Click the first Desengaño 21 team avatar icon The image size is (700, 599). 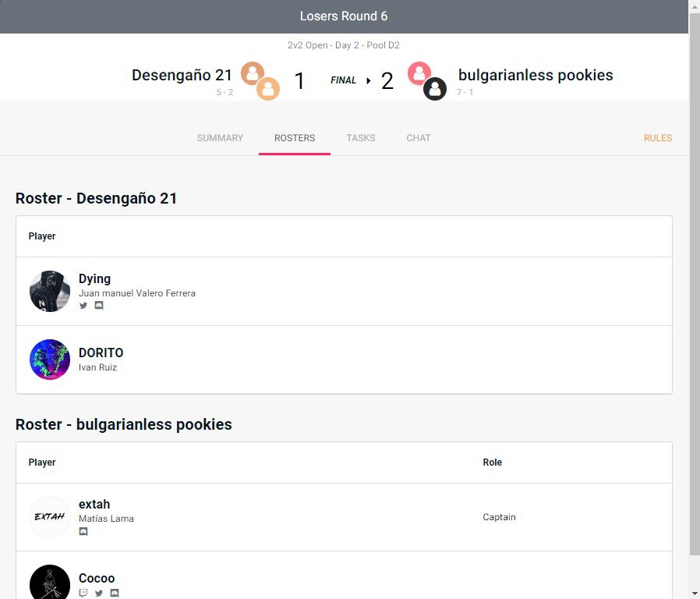click(253, 73)
